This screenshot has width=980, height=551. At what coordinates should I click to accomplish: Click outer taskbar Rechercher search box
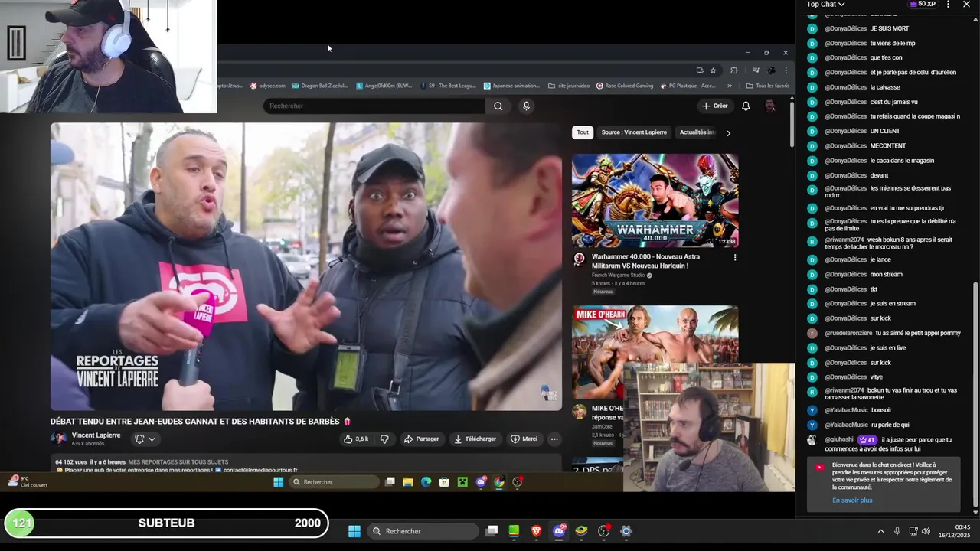pos(423,531)
